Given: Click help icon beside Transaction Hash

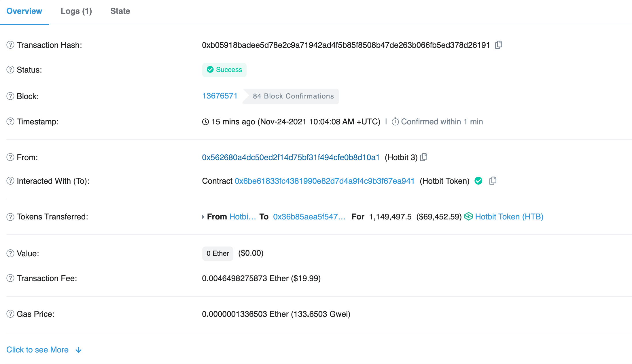Looking at the screenshot, I should (x=10, y=45).
